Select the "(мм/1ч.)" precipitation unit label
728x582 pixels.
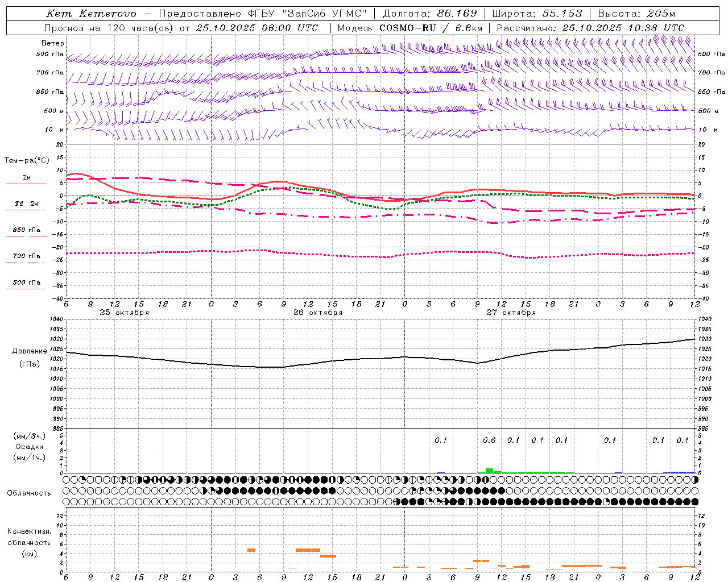30,458
